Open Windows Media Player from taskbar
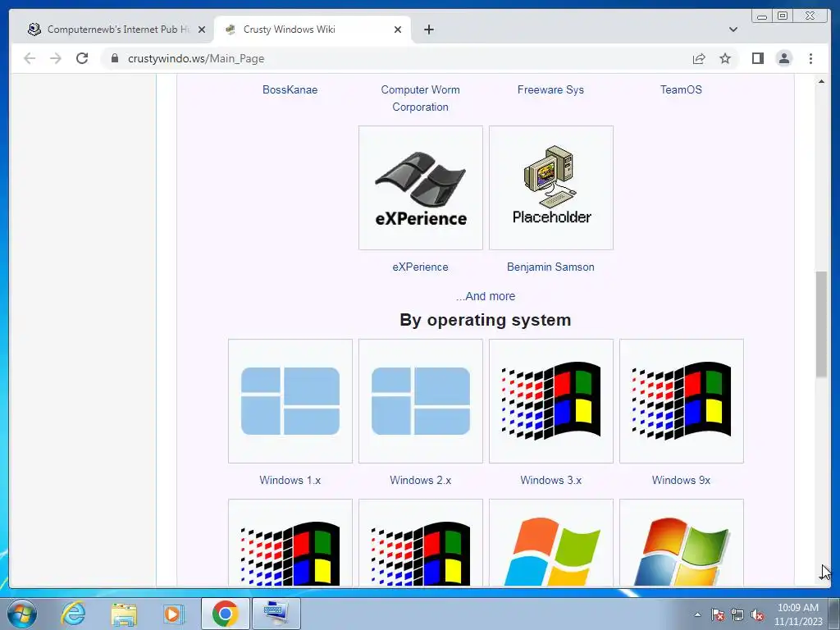 tap(172, 614)
